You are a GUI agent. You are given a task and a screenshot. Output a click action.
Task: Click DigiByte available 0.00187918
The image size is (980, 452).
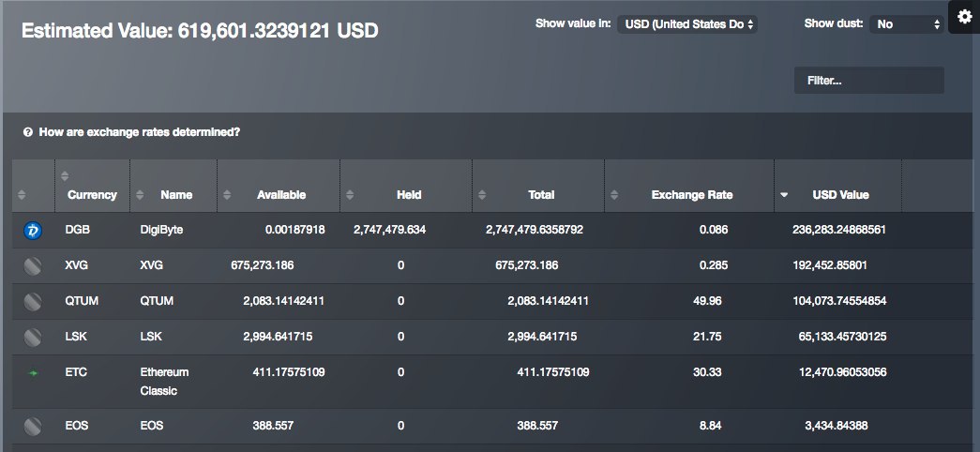click(x=295, y=230)
